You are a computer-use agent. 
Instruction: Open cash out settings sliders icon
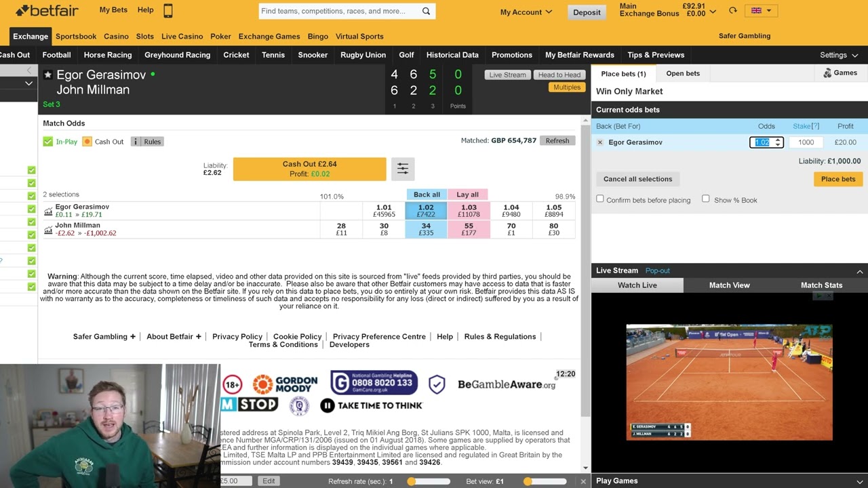pyautogui.click(x=402, y=169)
